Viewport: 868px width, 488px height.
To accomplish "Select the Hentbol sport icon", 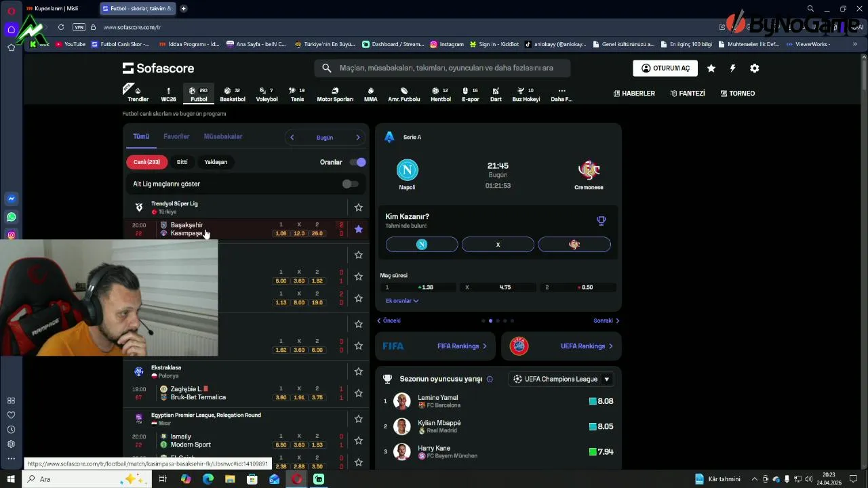I will [441, 94].
